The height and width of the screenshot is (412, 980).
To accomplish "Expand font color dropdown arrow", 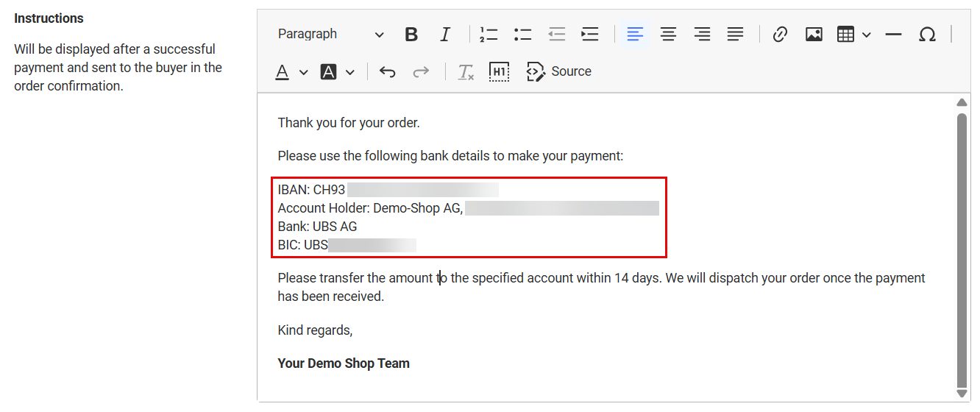I will tap(304, 72).
